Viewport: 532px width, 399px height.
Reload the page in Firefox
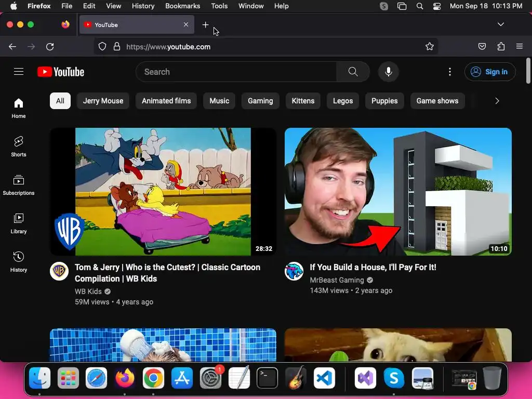point(50,46)
